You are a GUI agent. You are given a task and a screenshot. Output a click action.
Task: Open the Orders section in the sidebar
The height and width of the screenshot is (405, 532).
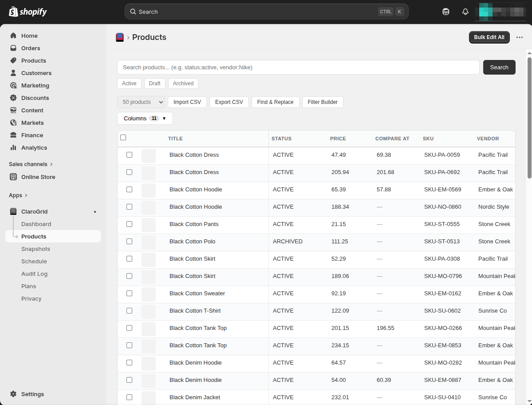coord(31,48)
